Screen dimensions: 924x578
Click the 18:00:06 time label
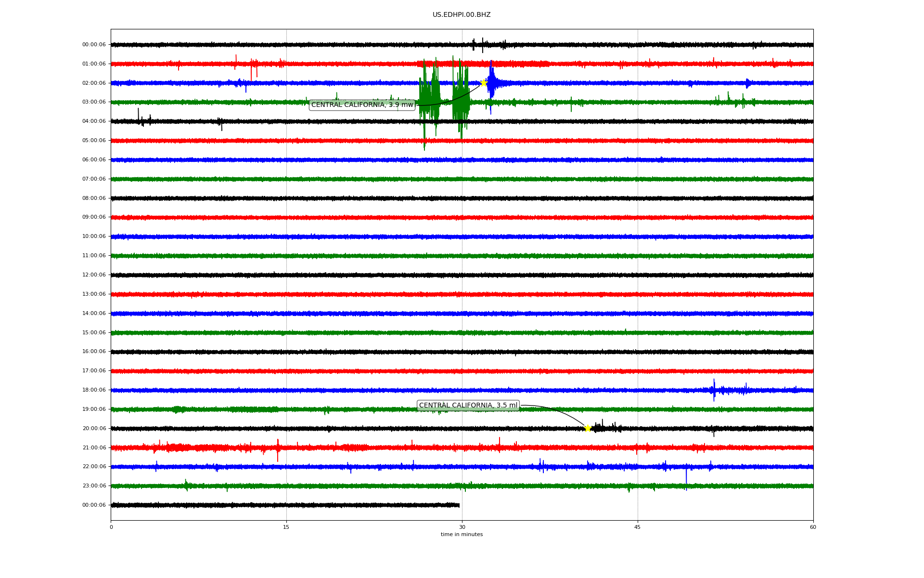coord(94,390)
